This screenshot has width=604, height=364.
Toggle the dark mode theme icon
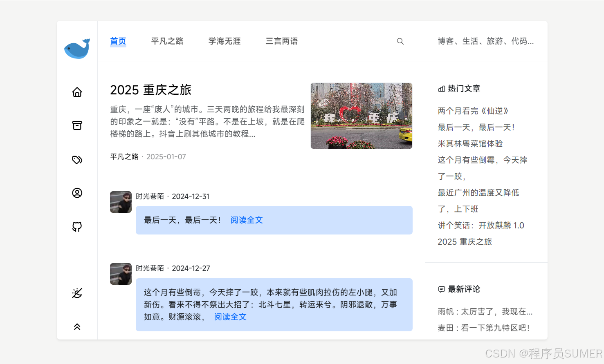[77, 293]
